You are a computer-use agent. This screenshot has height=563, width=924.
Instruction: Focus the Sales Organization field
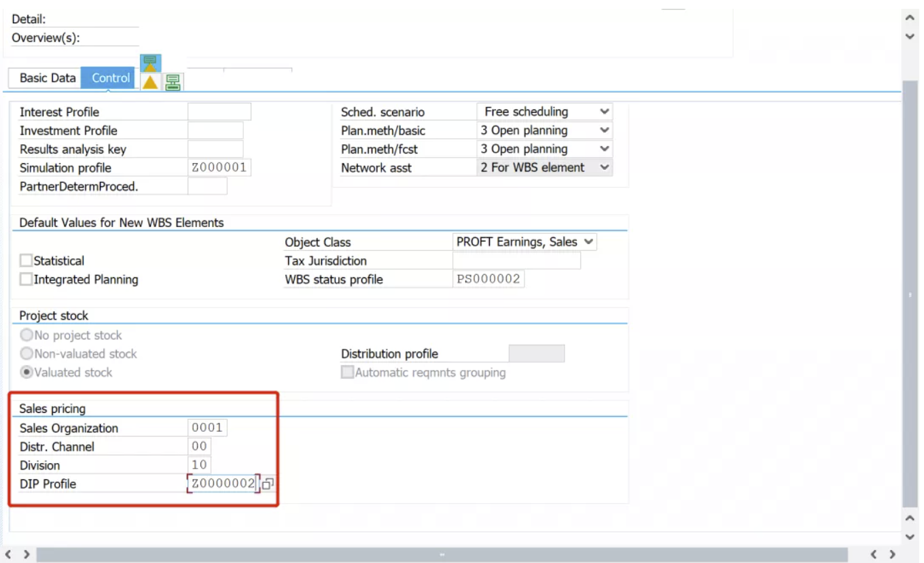[x=207, y=428]
